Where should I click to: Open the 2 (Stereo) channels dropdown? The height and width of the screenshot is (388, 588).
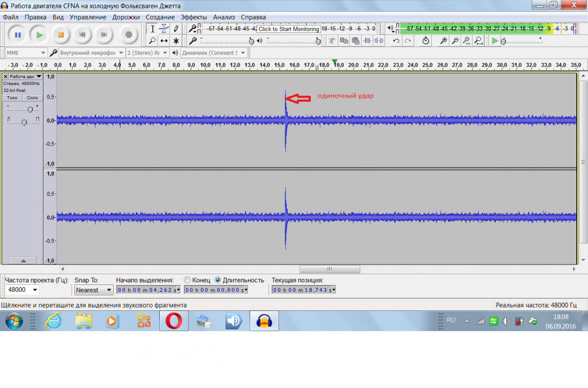tap(147, 52)
